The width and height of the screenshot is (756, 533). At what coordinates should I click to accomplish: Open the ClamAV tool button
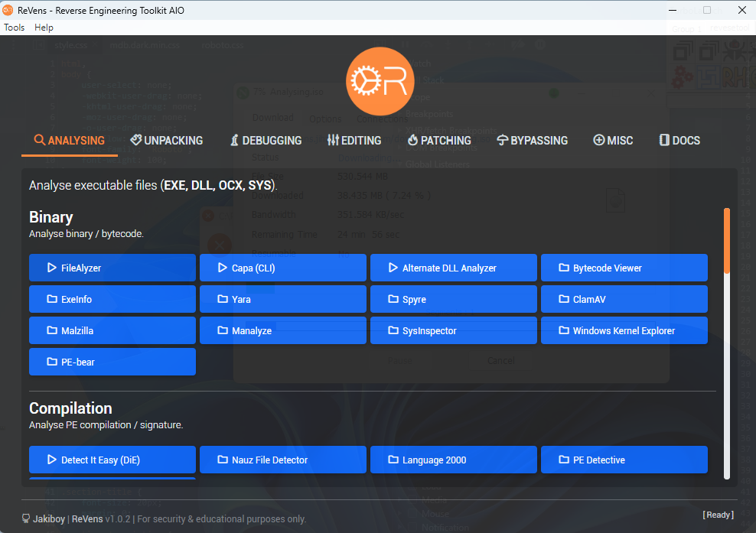coord(624,299)
